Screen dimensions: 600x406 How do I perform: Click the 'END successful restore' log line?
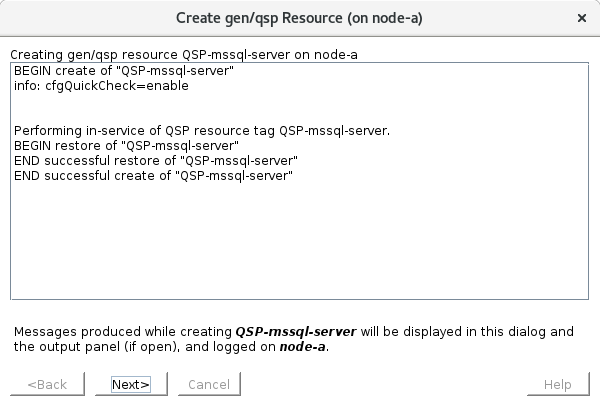pyautogui.click(x=156, y=161)
